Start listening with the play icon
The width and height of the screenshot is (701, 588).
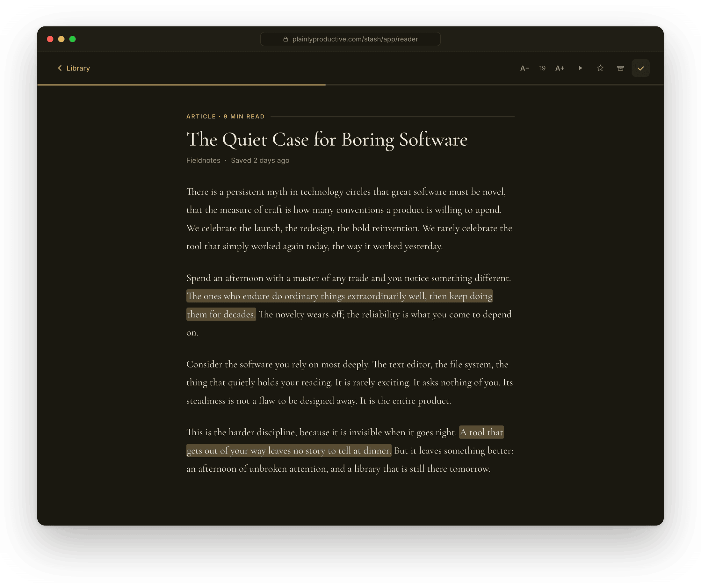(580, 68)
